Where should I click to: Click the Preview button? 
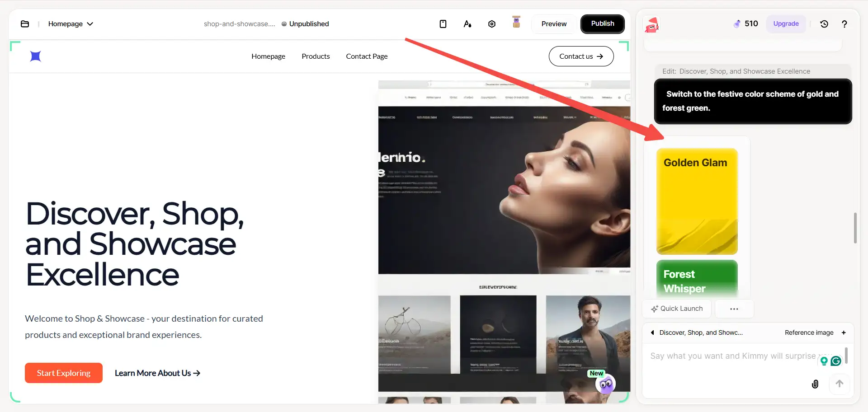[554, 24]
